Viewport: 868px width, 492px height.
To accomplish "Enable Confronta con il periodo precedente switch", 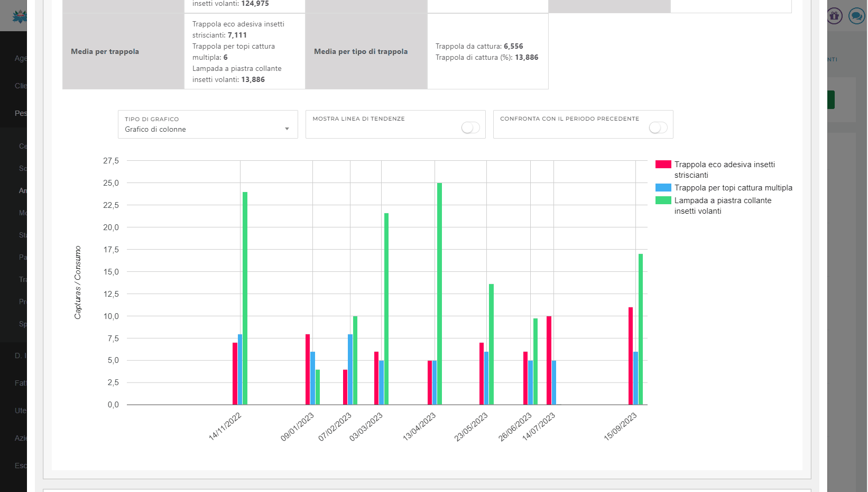I will (658, 127).
